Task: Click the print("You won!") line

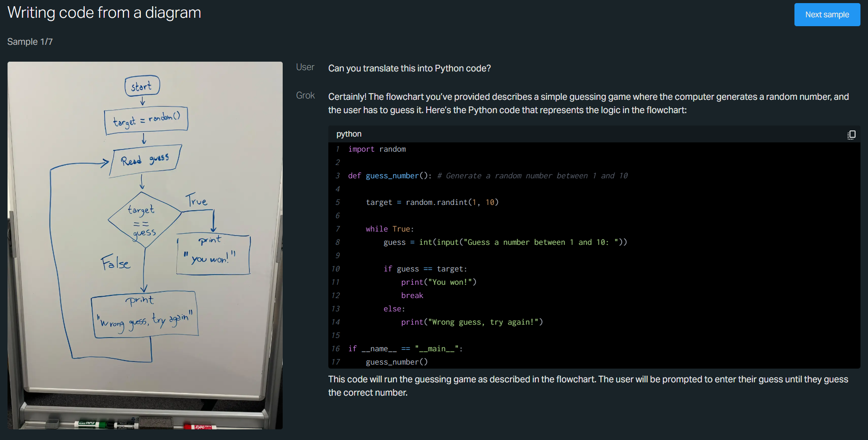Action: point(439,282)
